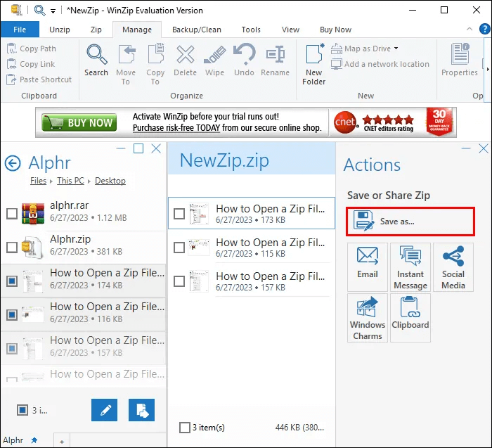Click the alphr.rar file thumbnail

pyautogui.click(x=33, y=213)
